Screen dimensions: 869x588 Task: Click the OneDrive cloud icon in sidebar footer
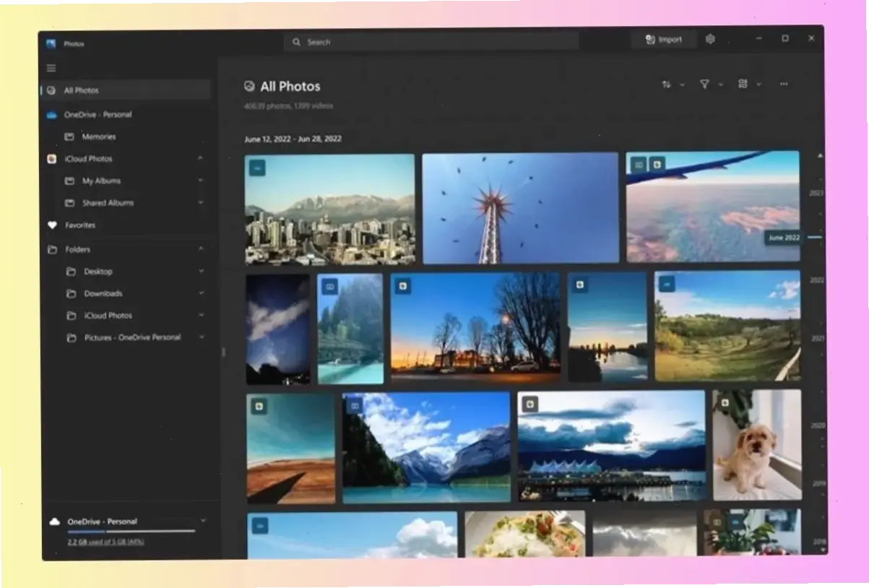54,521
